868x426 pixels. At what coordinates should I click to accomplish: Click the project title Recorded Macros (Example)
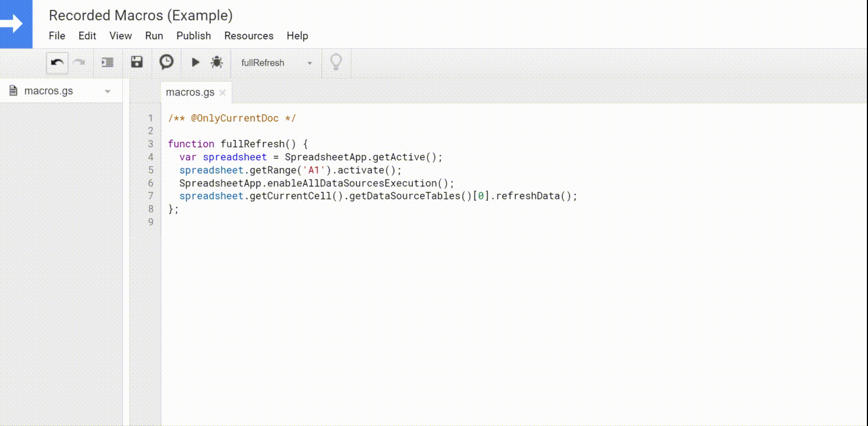[140, 15]
